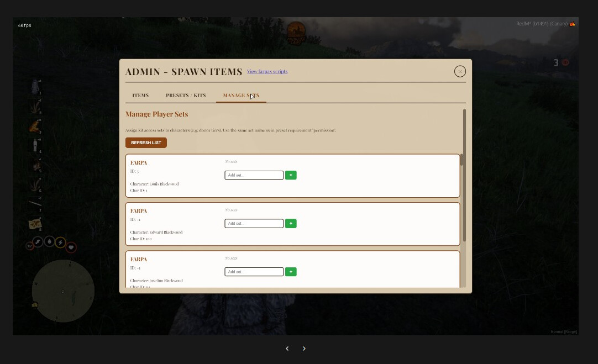Click the 40fps counter
Viewport: 598px width, 364px height.
pyautogui.click(x=24, y=25)
